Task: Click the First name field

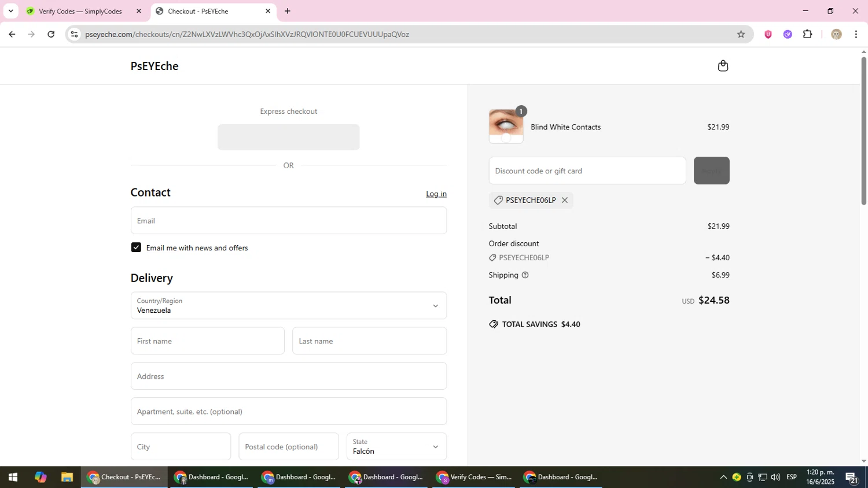Action: (207, 341)
